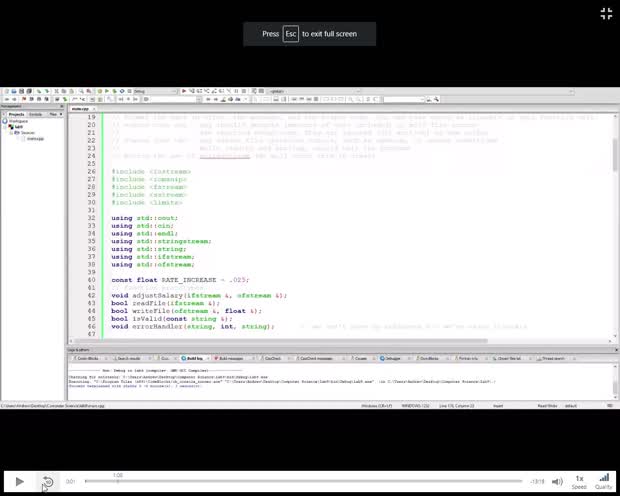Open the 1x Speed menu
Viewport: 620px width, 496px height.
pyautogui.click(x=579, y=481)
